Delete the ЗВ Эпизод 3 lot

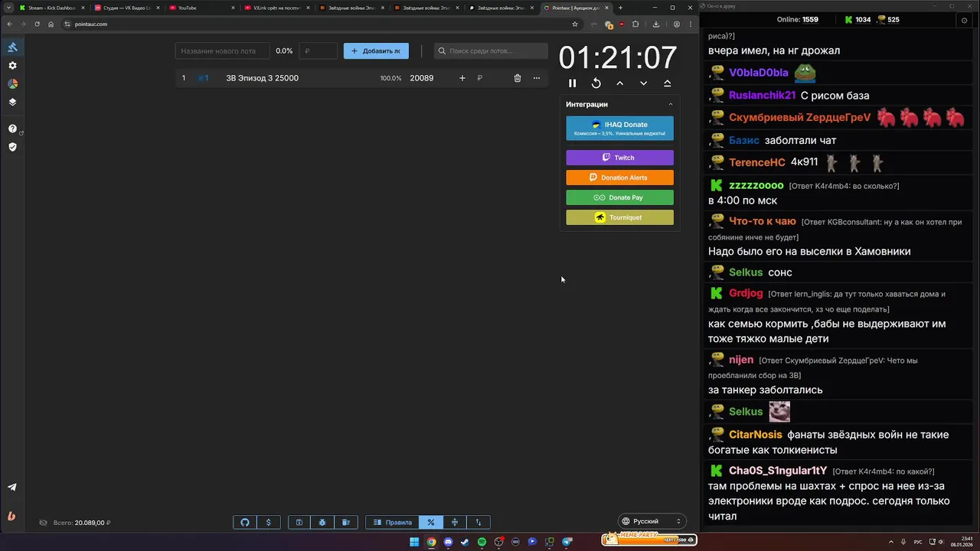517,78
